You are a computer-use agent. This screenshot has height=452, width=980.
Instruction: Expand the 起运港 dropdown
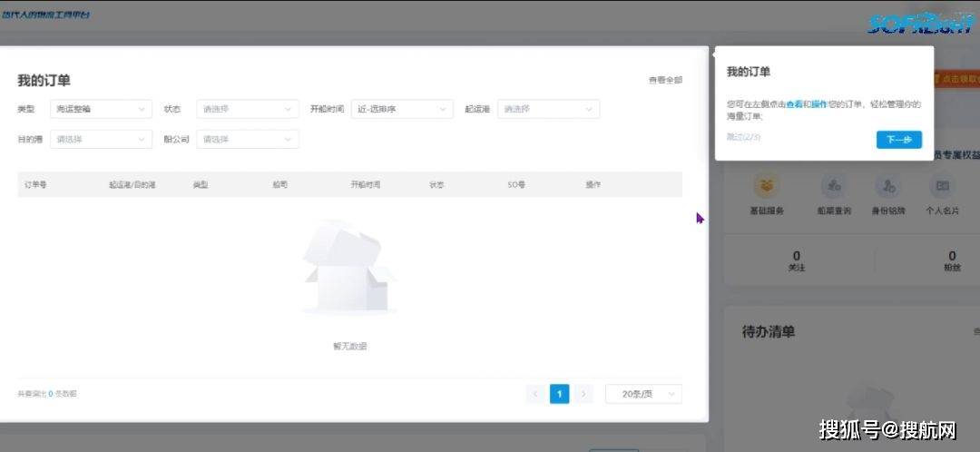coord(548,109)
